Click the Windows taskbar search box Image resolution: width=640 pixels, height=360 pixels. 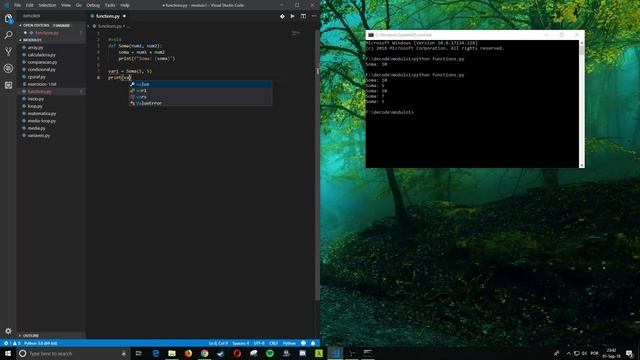pos(73,353)
